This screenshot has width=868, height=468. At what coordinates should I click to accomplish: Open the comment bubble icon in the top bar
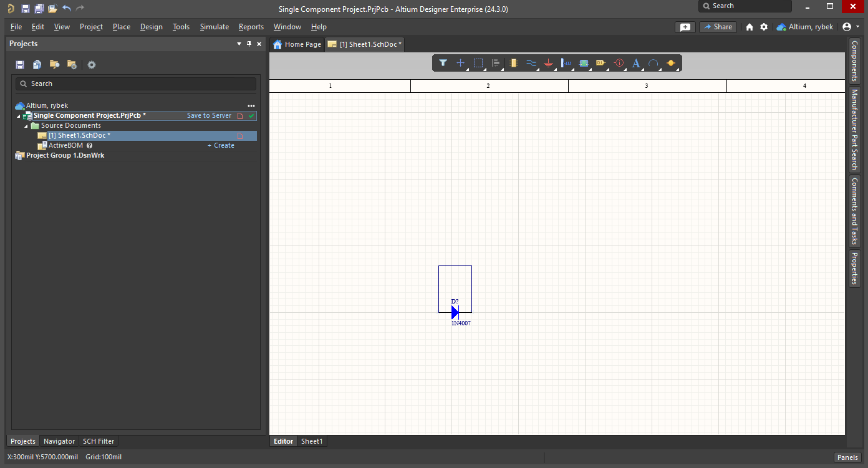tap(685, 27)
